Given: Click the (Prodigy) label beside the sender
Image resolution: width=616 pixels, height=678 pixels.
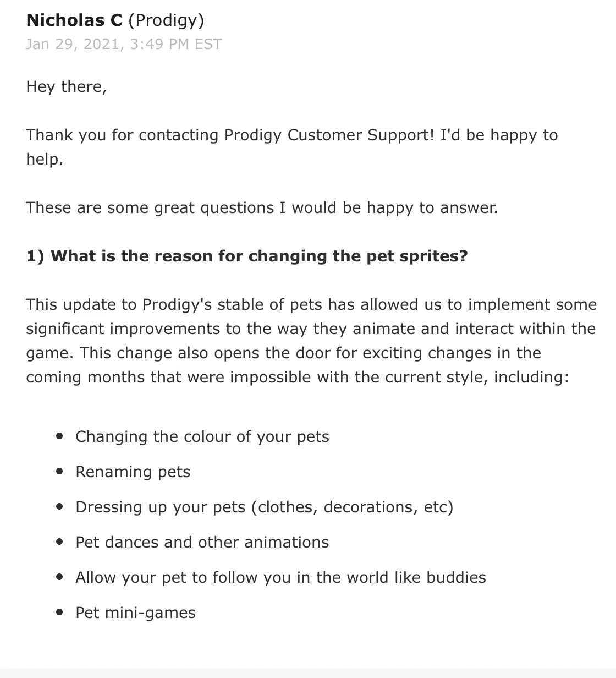Looking at the screenshot, I should click(x=166, y=20).
